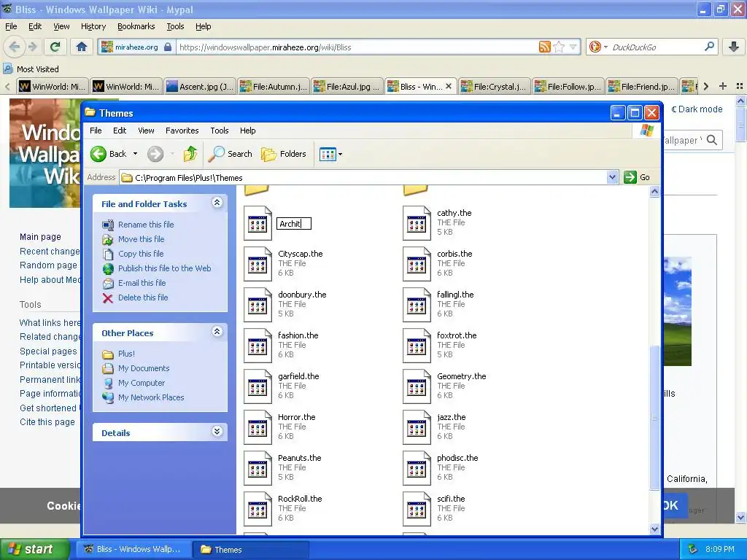
Task: Select the phodisc.the file icon
Action: pos(417,469)
